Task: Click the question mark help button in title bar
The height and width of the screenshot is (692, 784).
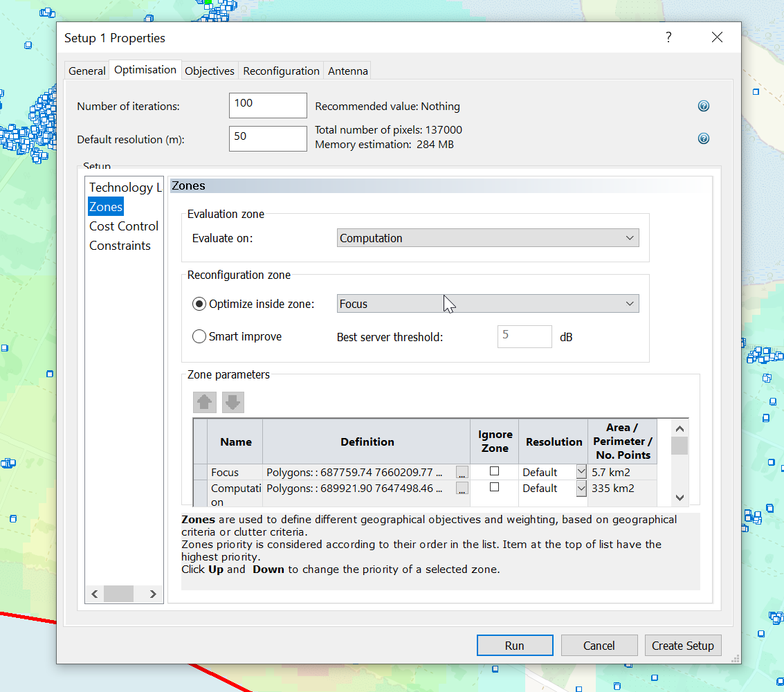Action: pyautogui.click(x=668, y=37)
